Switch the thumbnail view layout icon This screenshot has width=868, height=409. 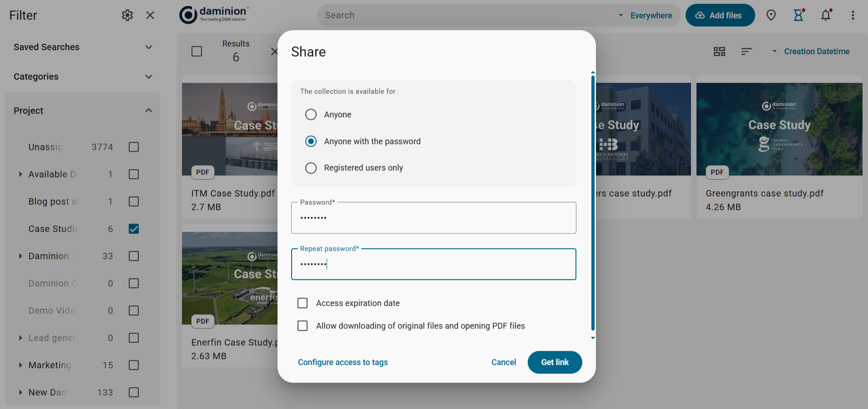(x=719, y=52)
